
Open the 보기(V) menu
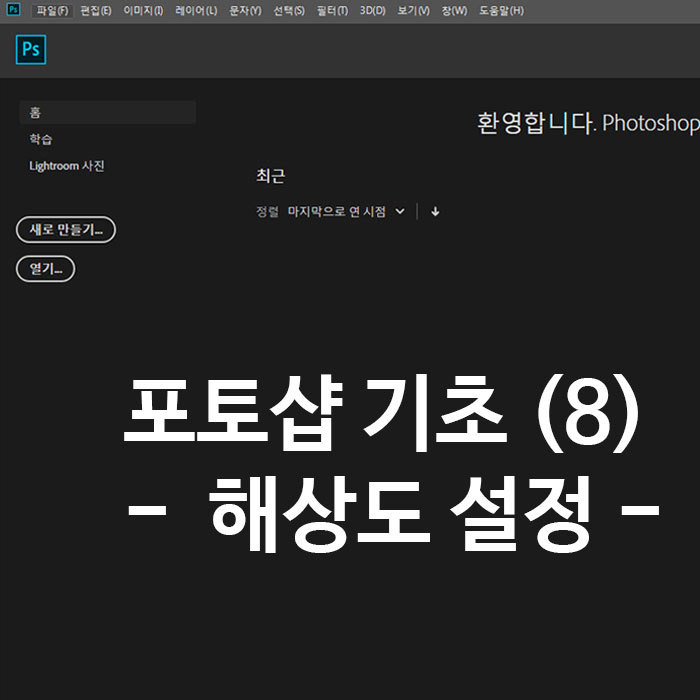coord(413,11)
